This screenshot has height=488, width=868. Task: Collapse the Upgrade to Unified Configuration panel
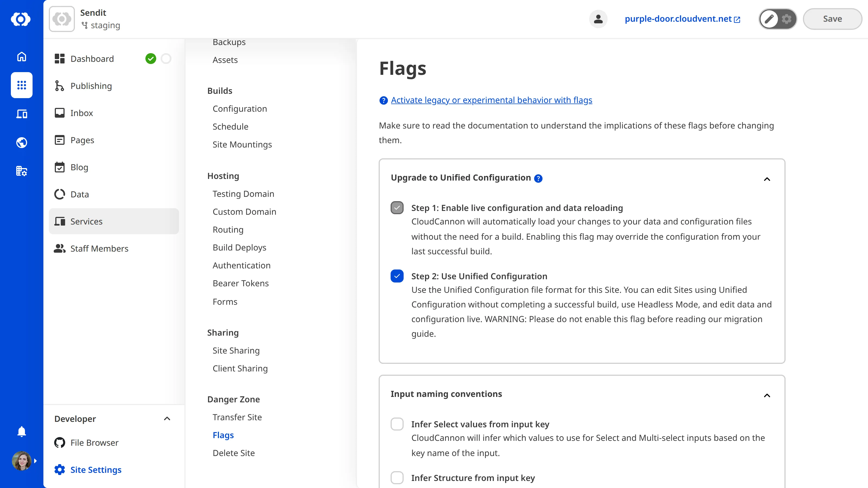(x=767, y=179)
